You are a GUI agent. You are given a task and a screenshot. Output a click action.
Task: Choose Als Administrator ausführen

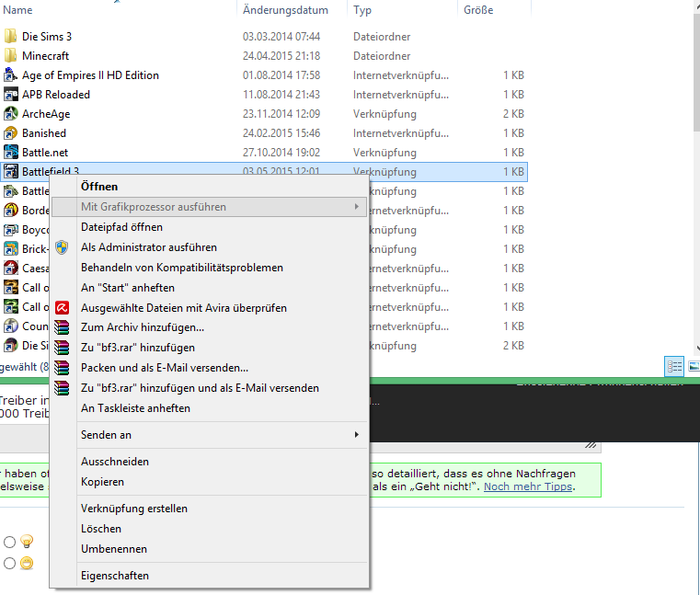point(149,247)
